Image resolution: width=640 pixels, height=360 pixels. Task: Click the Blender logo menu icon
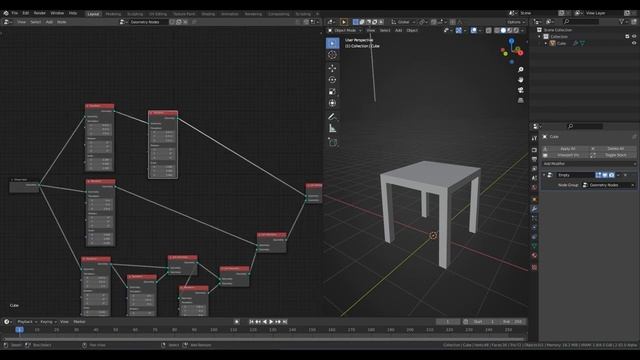[x=6, y=13]
